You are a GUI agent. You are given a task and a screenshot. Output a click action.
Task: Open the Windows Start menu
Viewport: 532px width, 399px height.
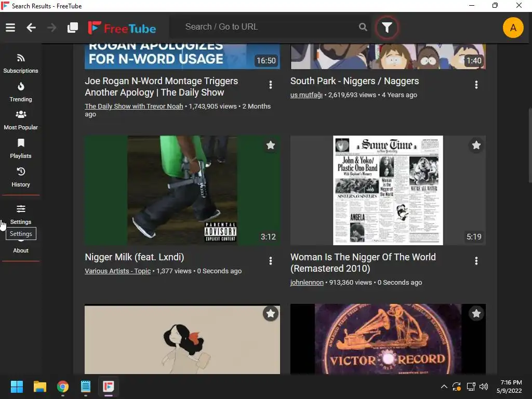point(17,387)
